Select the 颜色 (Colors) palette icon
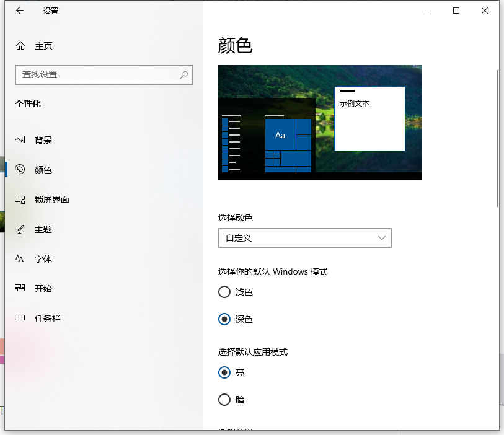This screenshot has height=435, width=504. [x=19, y=170]
